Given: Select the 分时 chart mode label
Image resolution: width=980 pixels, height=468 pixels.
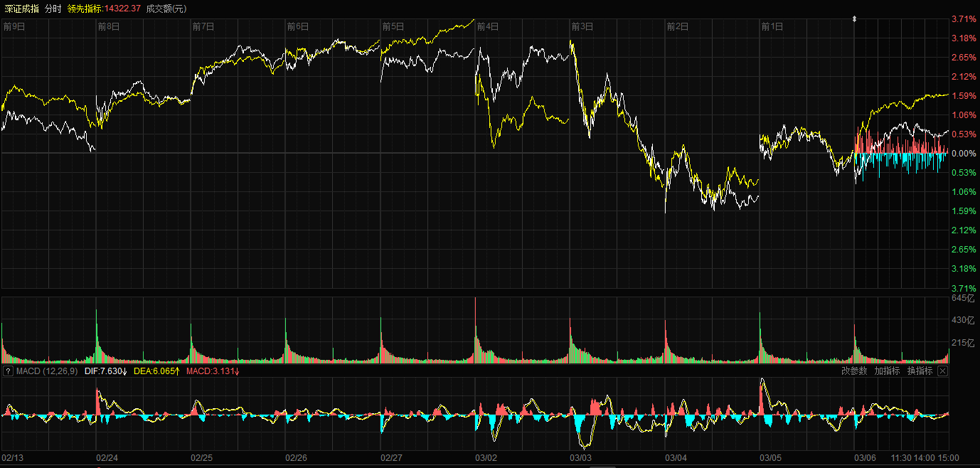Looking at the screenshot, I should (53, 8).
